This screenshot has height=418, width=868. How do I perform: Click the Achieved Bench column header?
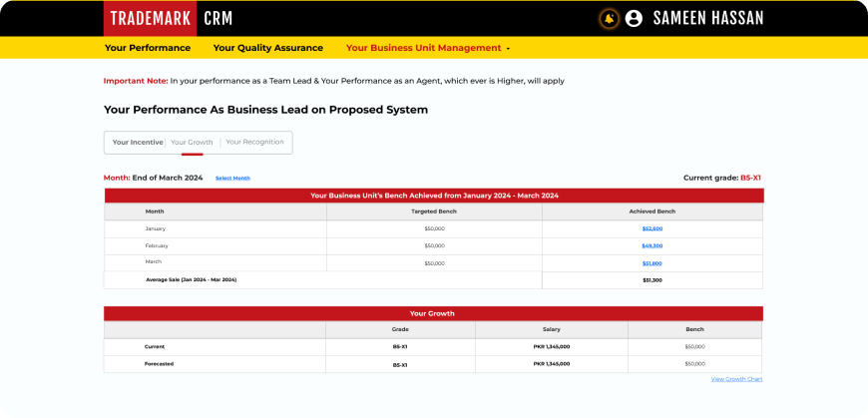pos(651,211)
